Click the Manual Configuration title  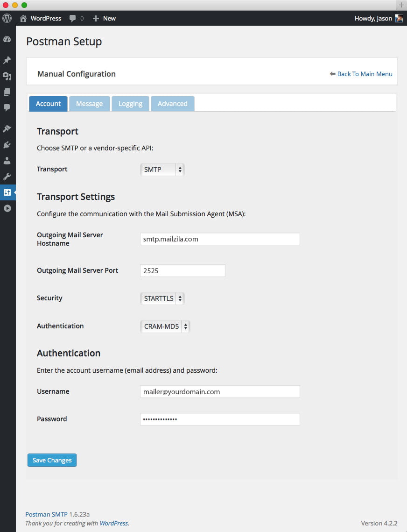pyautogui.click(x=77, y=74)
